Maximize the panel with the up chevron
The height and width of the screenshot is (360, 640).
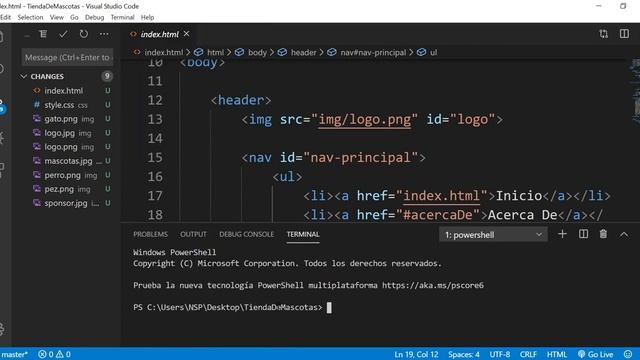[624, 234]
